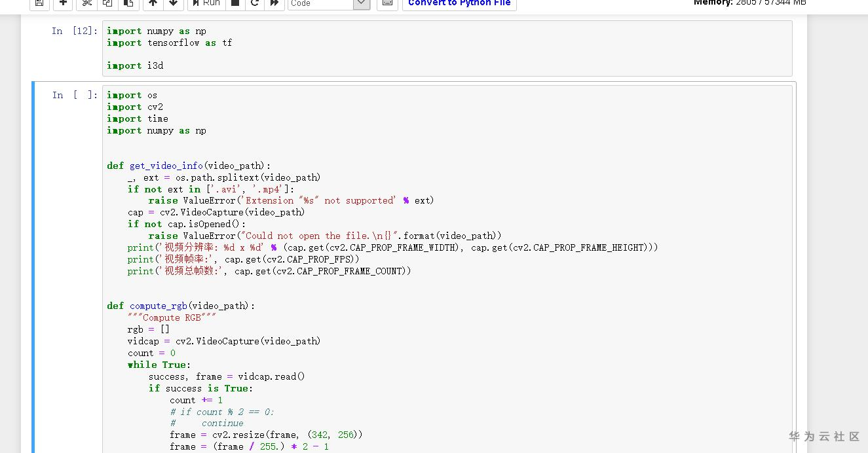The width and height of the screenshot is (868, 453).
Task: Restart and run all fast-forward icon
Action: tap(274, 3)
